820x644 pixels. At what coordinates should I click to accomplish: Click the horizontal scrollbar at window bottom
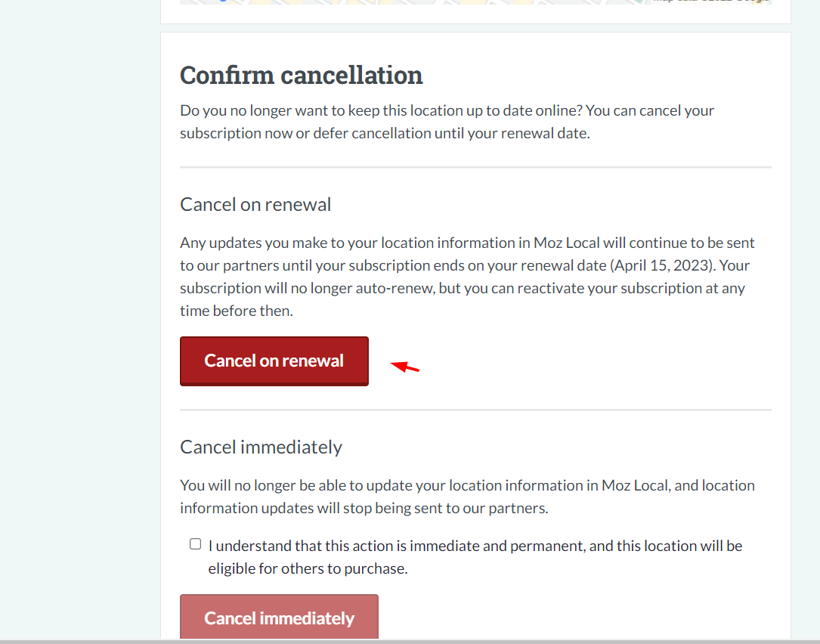point(410,642)
